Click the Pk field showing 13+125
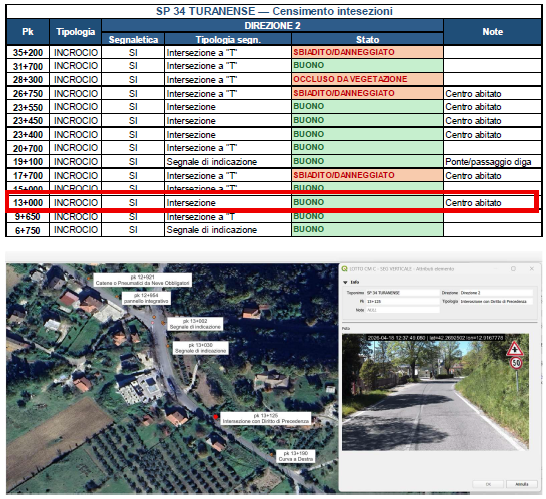 tap(402, 302)
